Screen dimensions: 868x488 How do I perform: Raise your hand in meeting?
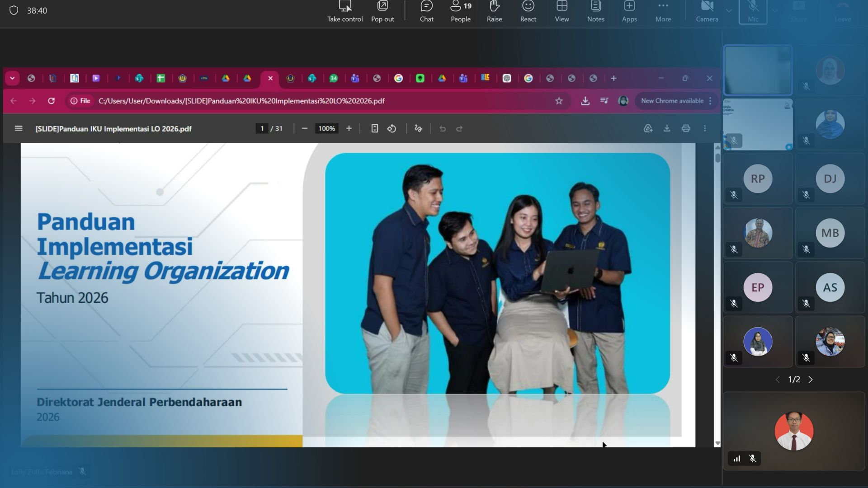pyautogui.click(x=494, y=11)
